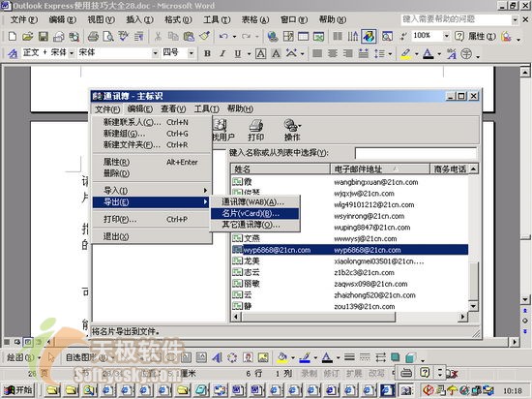Click the Save diskette icon in Word toolbar

pos(44,36)
